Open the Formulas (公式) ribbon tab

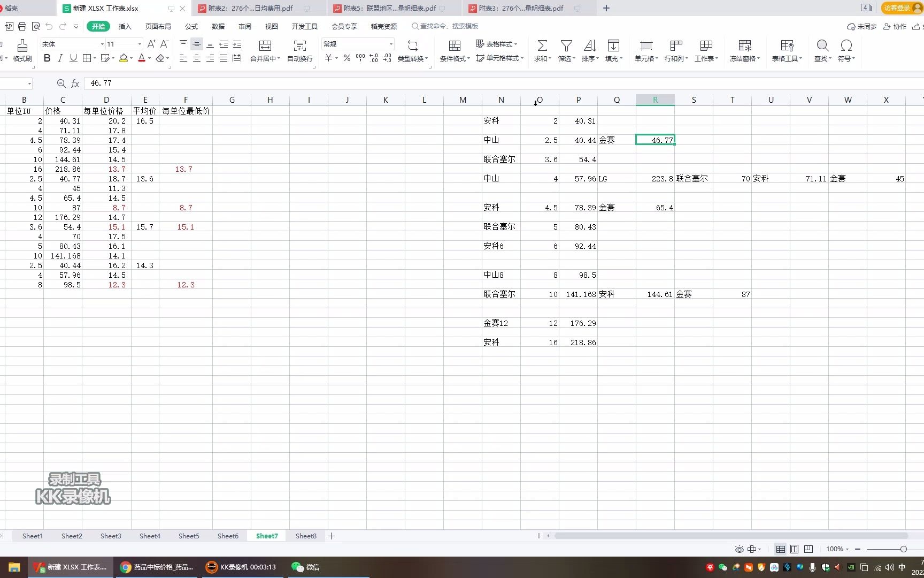[x=191, y=26]
